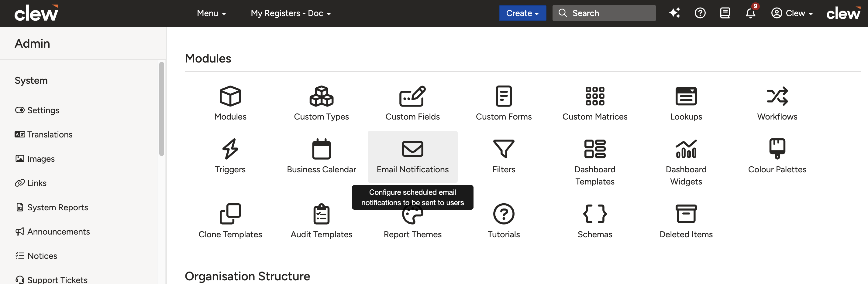Expand My Registers - Doc dropdown

pos(291,13)
